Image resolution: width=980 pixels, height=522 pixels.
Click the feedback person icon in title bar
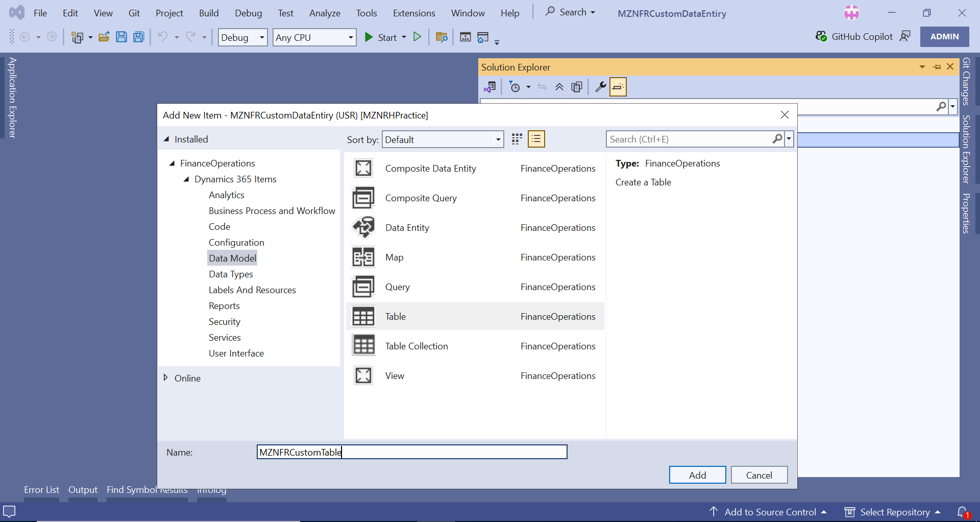[905, 36]
